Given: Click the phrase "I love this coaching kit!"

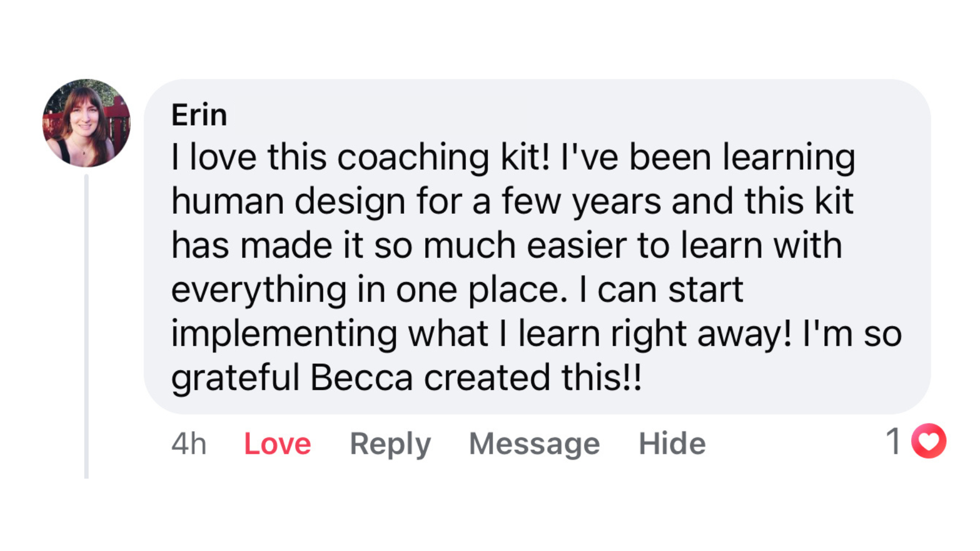Looking at the screenshot, I should [x=360, y=157].
